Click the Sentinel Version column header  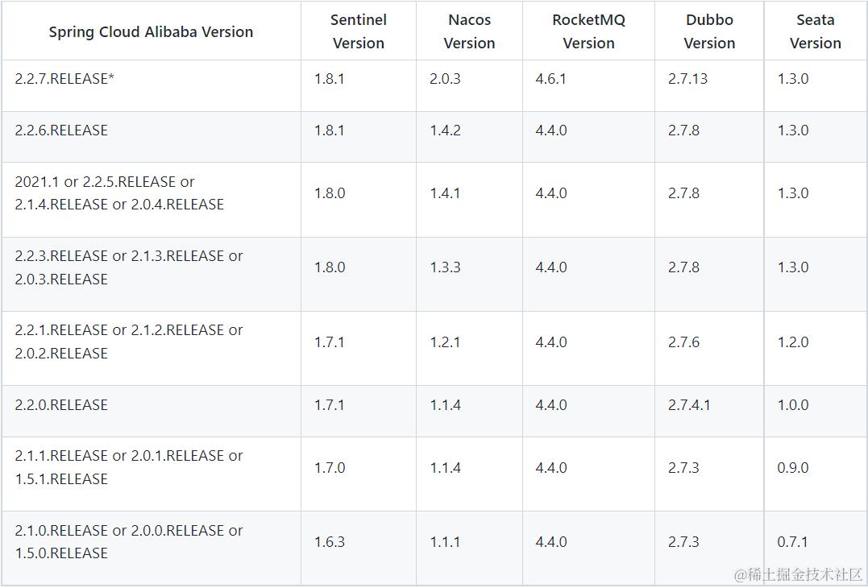tap(359, 31)
